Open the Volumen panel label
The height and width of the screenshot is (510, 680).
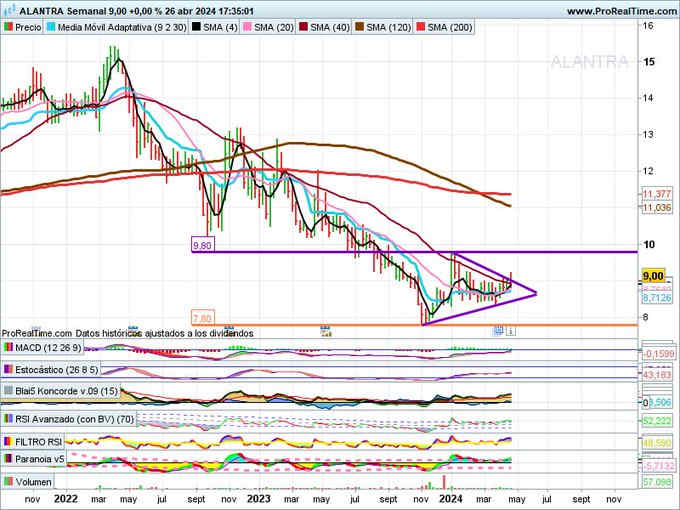[33, 481]
